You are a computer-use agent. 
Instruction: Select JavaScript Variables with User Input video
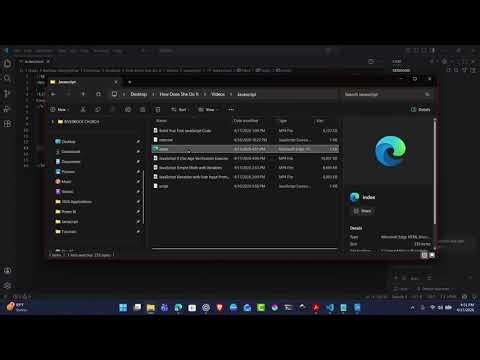(x=245, y=177)
